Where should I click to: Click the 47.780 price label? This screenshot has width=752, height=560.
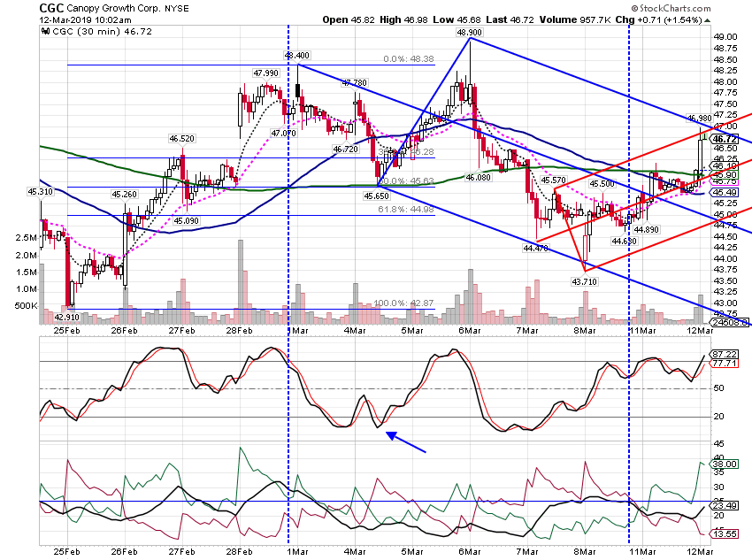pyautogui.click(x=354, y=83)
